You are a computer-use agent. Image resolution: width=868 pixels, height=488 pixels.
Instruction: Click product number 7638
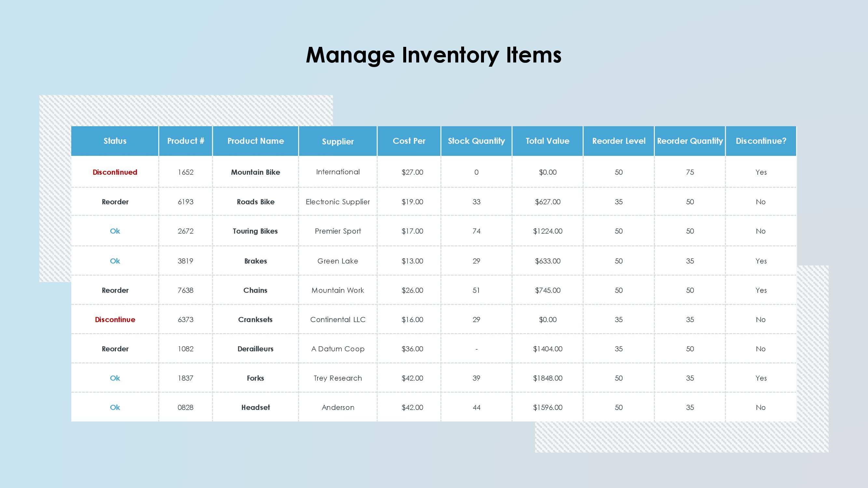pyautogui.click(x=186, y=290)
